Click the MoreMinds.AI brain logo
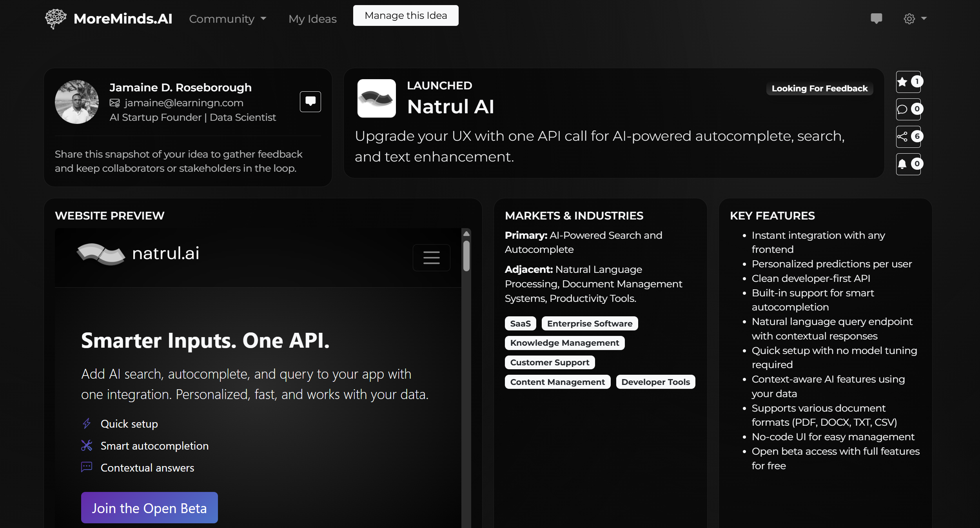980x528 pixels. pos(56,19)
